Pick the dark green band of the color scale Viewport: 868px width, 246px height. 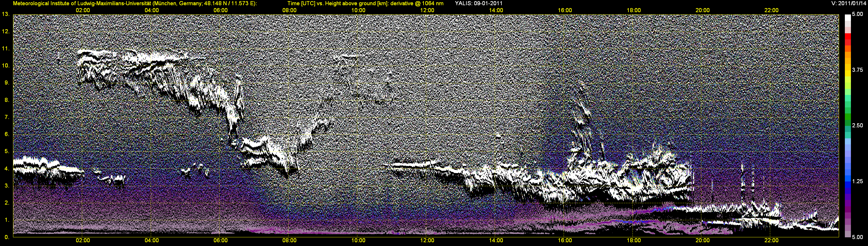coord(848,123)
